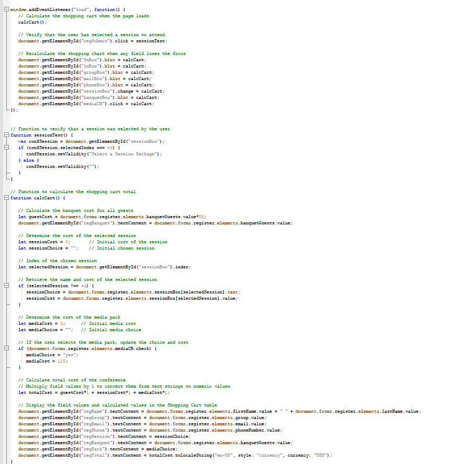Click the '} else {' line
The height and width of the screenshot is (464, 476).
(x=29, y=160)
